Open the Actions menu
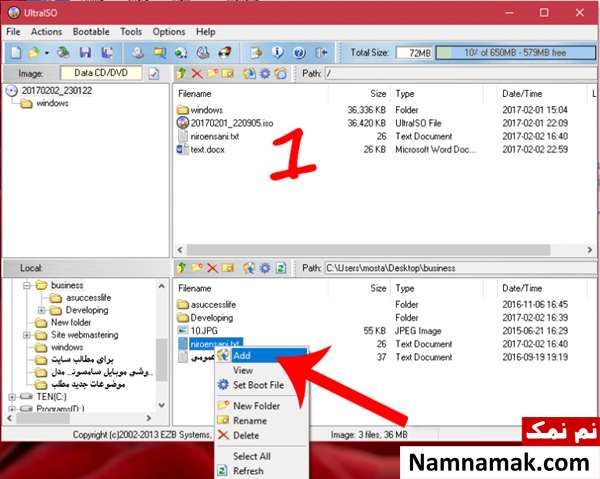This screenshot has width=600, height=479. pyautogui.click(x=46, y=32)
